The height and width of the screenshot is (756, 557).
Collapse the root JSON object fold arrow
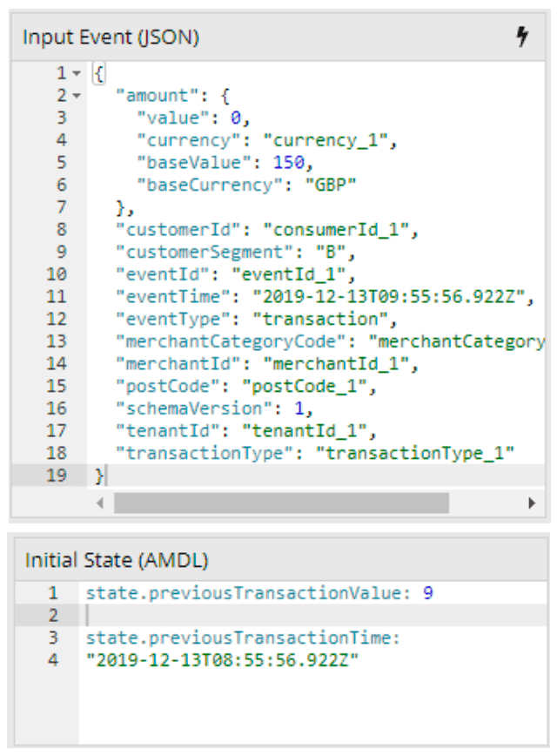coord(77,74)
